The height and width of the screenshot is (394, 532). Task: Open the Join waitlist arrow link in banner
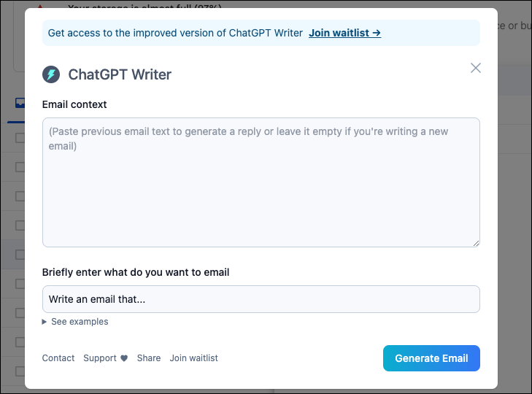344,33
